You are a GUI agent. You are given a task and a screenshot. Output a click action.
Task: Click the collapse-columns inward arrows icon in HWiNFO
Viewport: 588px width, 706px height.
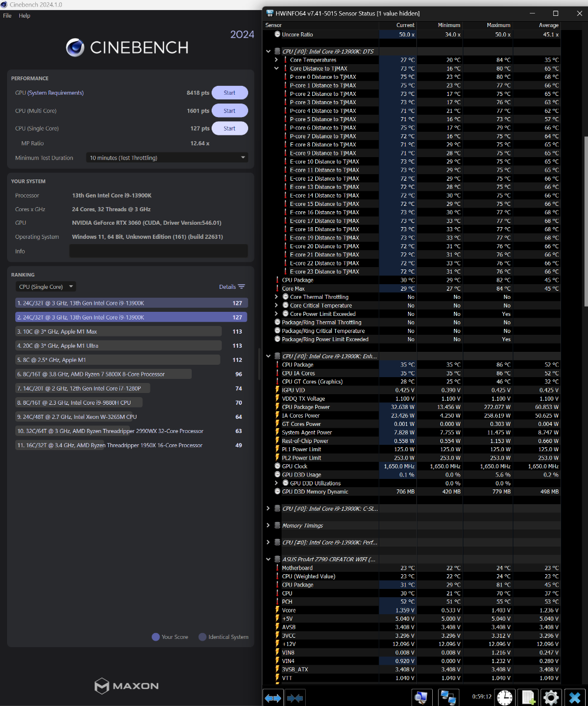[295, 698]
